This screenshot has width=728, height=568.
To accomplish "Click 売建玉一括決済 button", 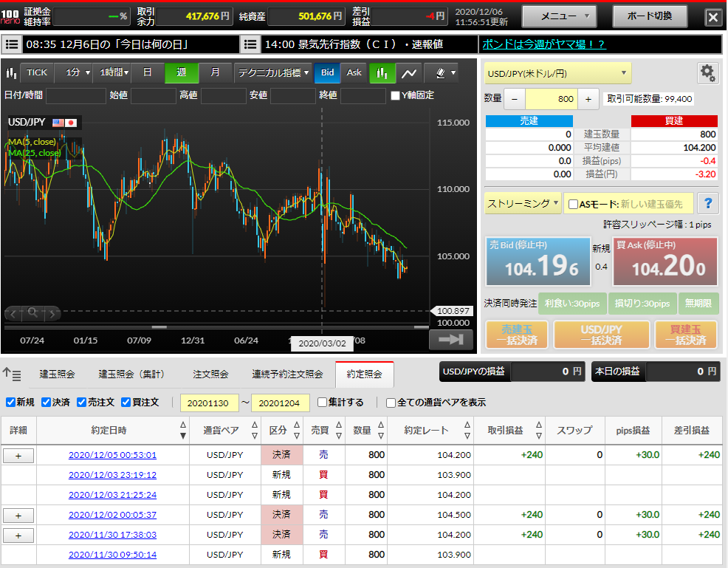I will 517,335.
